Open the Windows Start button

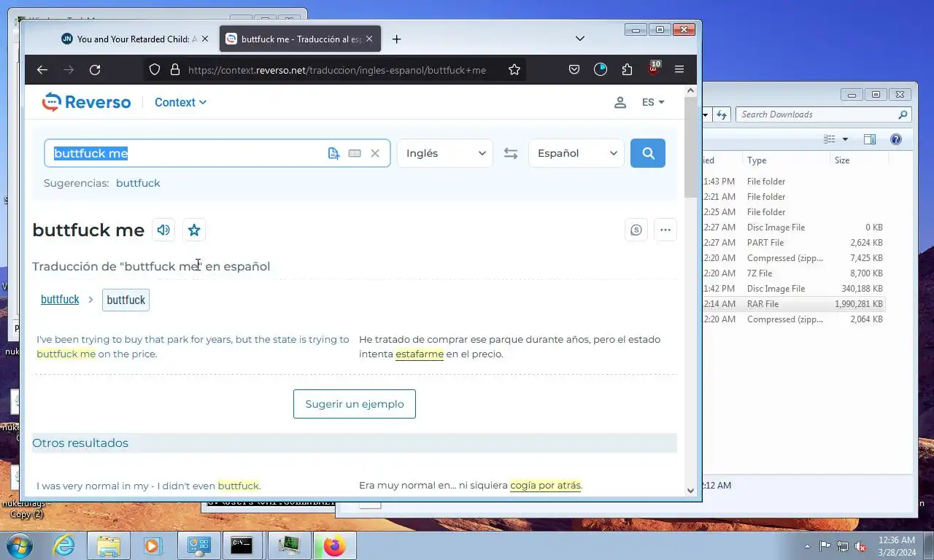[x=19, y=545]
